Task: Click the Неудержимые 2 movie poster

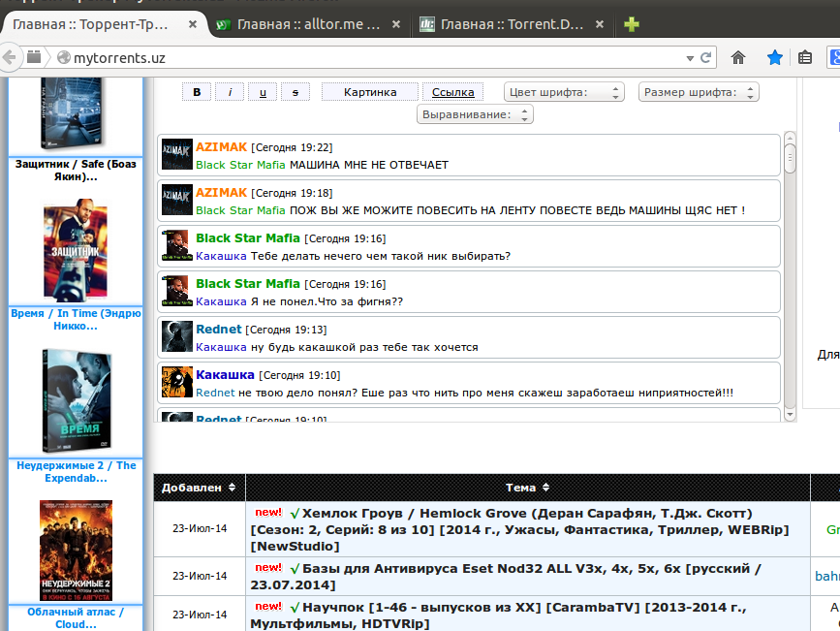Action: (x=76, y=550)
